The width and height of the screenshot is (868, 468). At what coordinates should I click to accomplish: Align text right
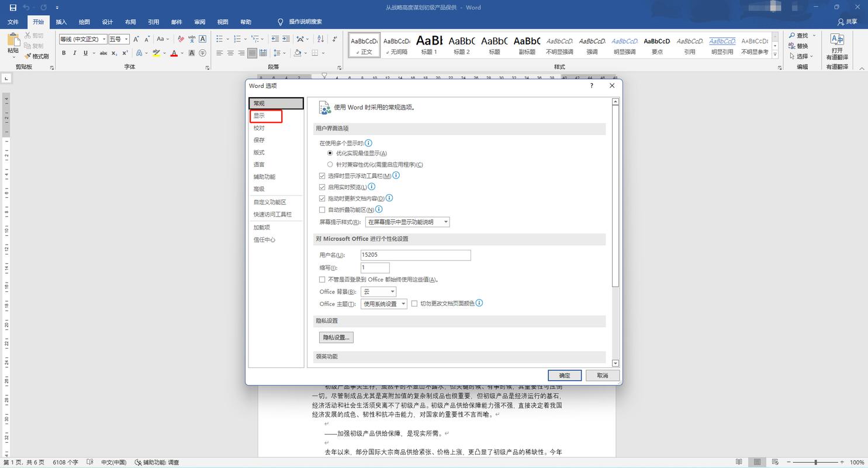click(x=241, y=53)
